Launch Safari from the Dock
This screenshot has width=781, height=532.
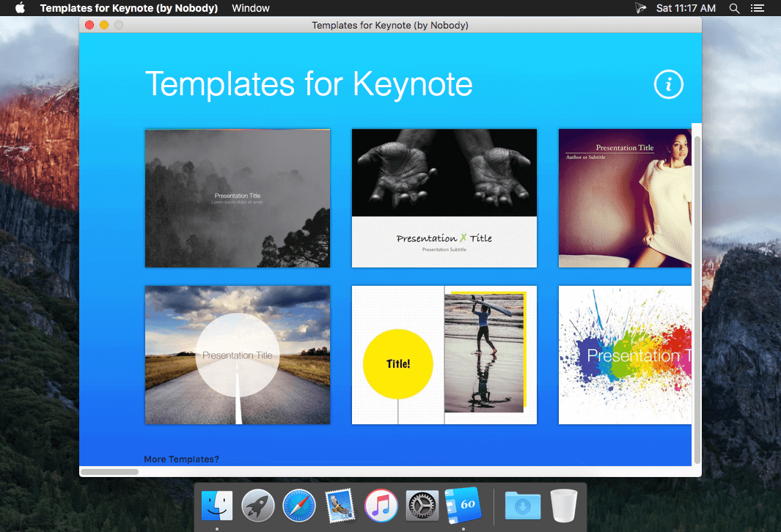click(299, 506)
